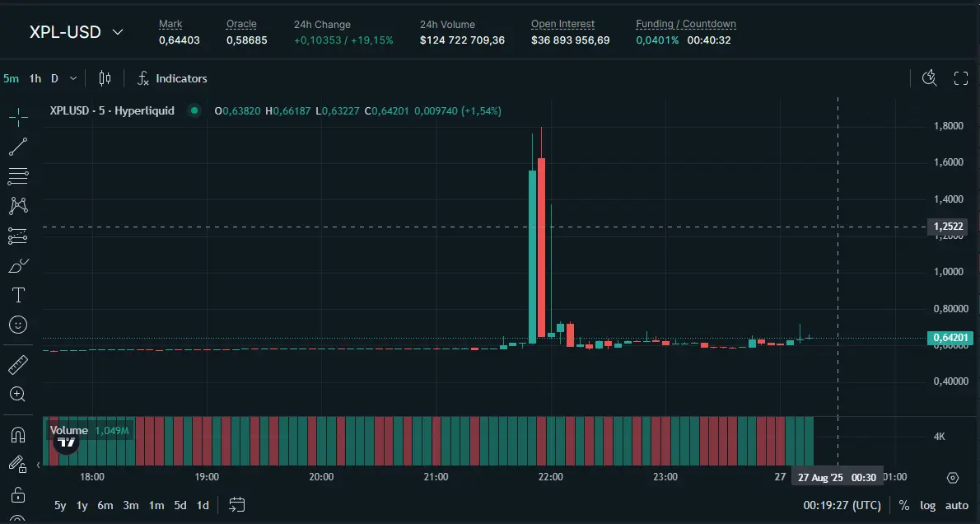Activate the zoom in tool
Viewport: 980px width, 524px height.
pyautogui.click(x=18, y=394)
